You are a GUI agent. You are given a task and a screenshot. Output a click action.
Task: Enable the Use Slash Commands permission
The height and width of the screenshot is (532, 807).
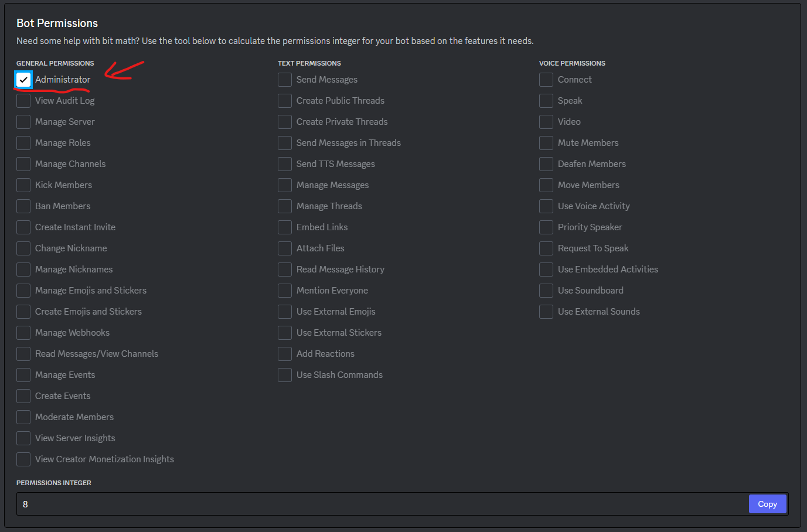285,374
